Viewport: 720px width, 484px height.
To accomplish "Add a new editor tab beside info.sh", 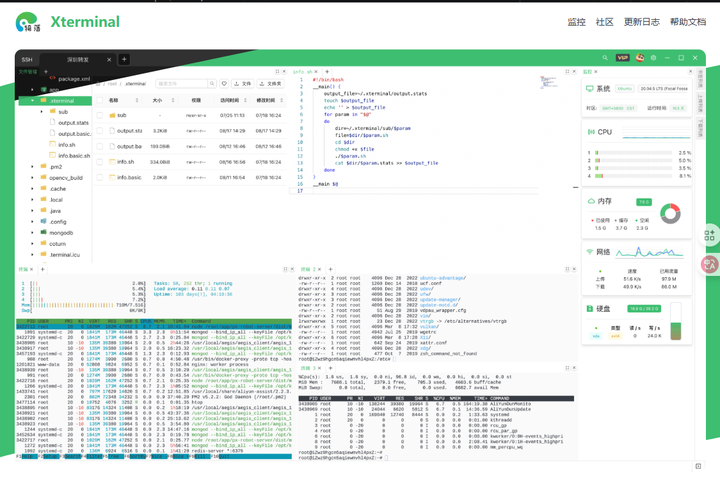I will (327, 72).
